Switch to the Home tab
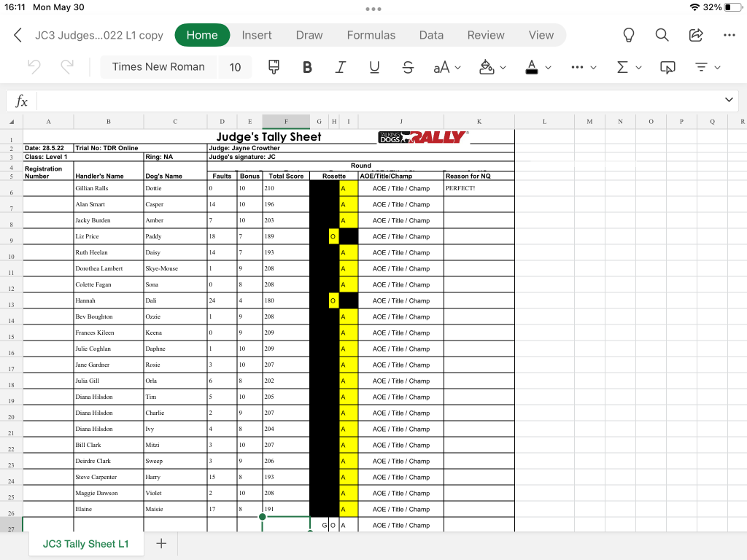 coord(202,35)
